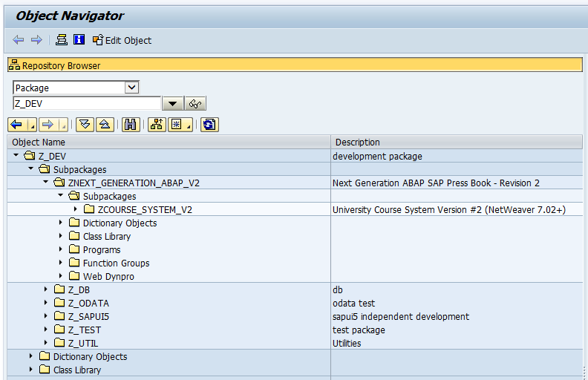Expand the Z_TEST package node
Viewport: 588px width, 380px height.
46,330
